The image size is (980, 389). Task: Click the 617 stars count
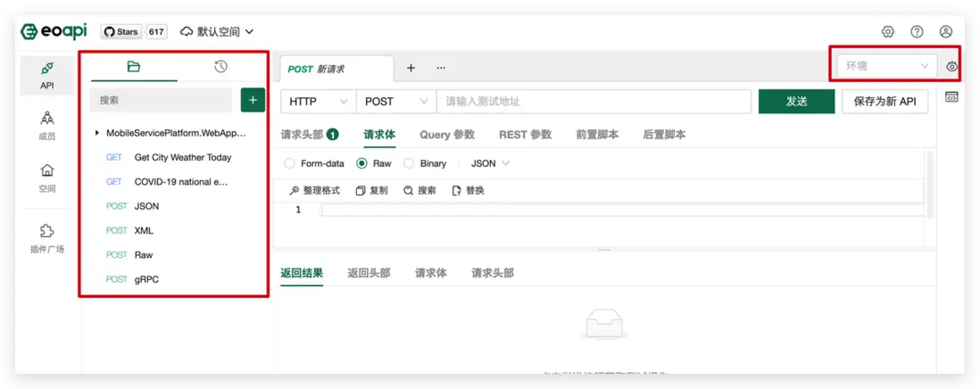[x=156, y=32]
